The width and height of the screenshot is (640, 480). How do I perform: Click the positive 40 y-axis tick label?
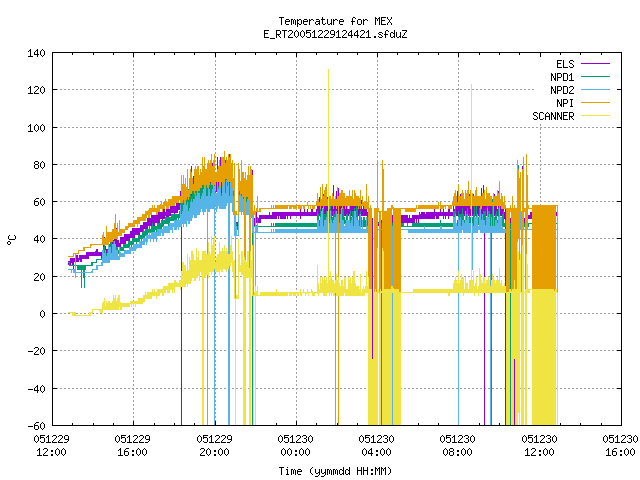[x=40, y=239]
